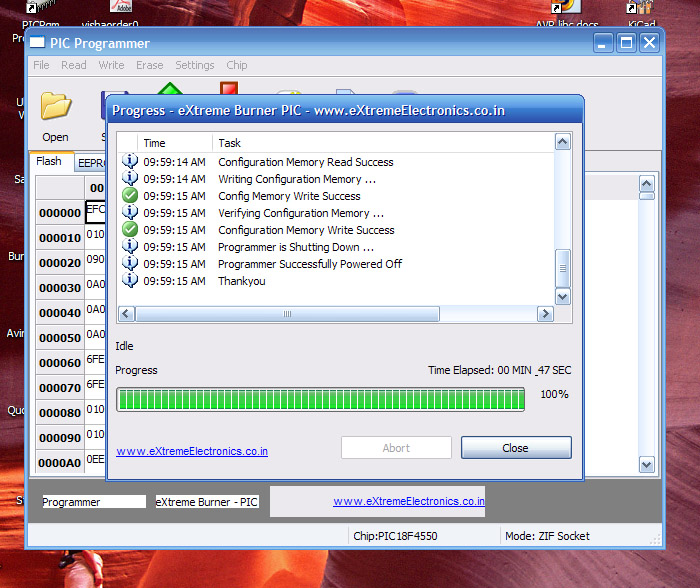Click the disabled Abort button
The height and width of the screenshot is (588, 700).
[396, 448]
